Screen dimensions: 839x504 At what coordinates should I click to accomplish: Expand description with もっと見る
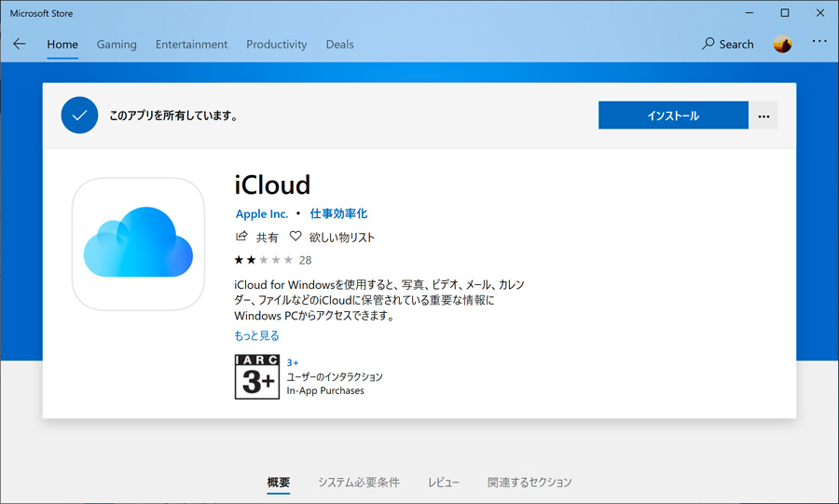(256, 335)
